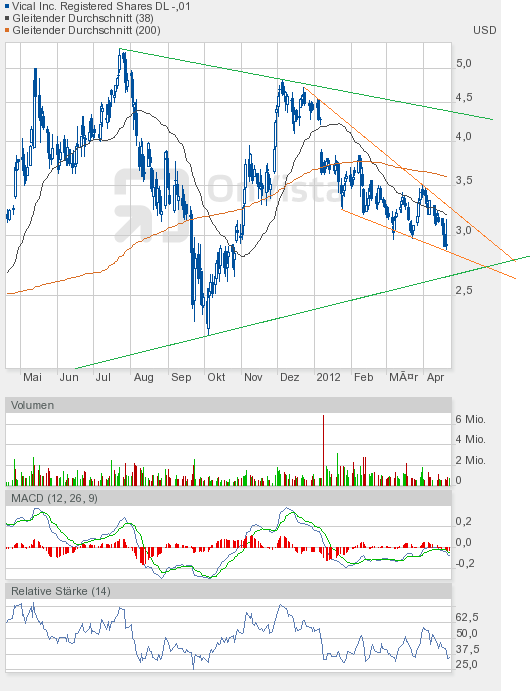Click the orange legend square for Durchschnitt (200)
530x691 pixels.
[x=7, y=30]
